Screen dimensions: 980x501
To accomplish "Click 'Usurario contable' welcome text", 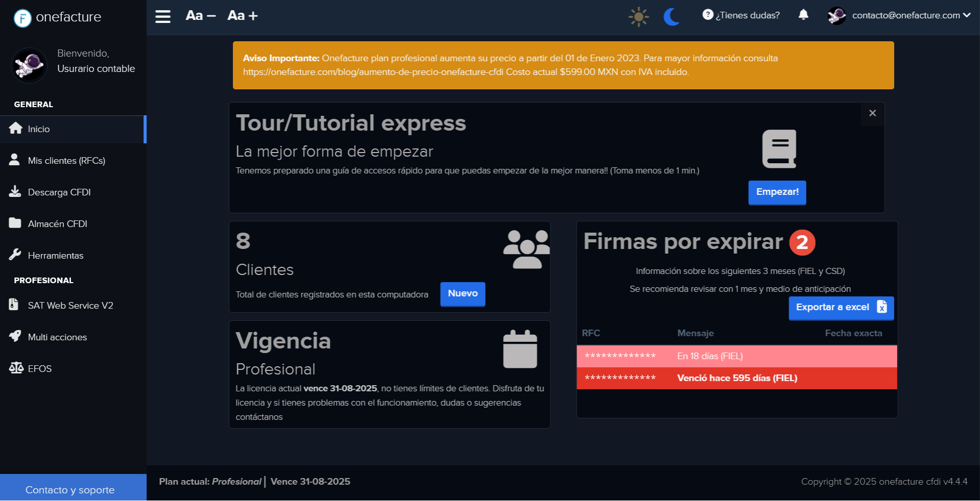I will (96, 69).
